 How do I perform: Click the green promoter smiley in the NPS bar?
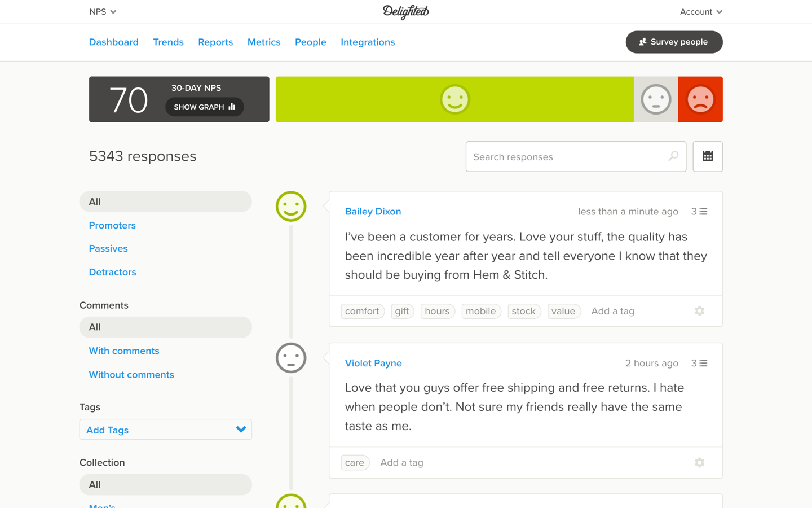[x=454, y=99]
